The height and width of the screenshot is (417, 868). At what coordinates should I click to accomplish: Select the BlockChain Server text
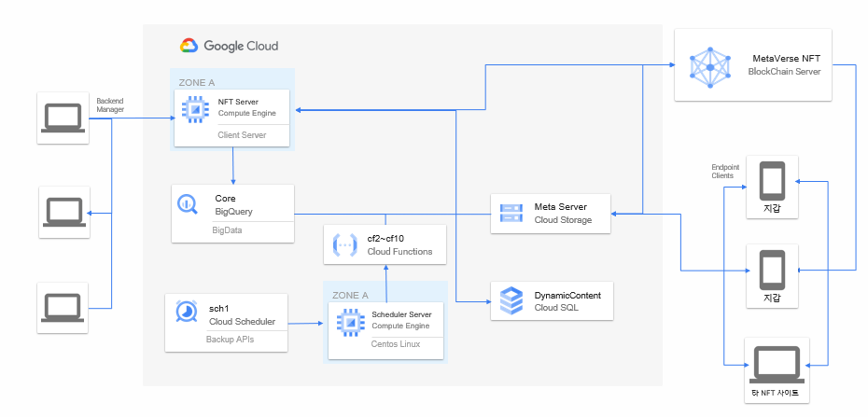pos(784,71)
